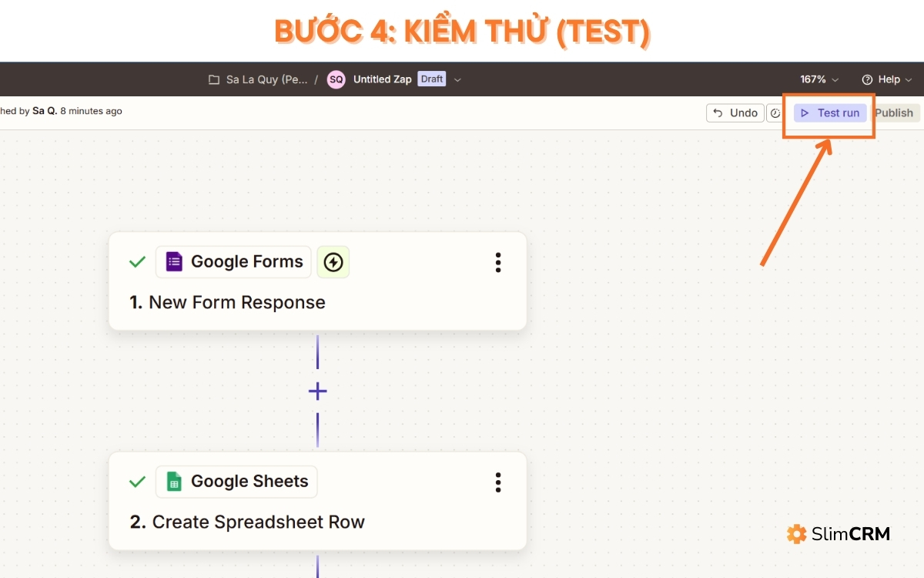This screenshot has height=578, width=924.
Task: Click the lightning trigger badge icon
Action: (333, 262)
